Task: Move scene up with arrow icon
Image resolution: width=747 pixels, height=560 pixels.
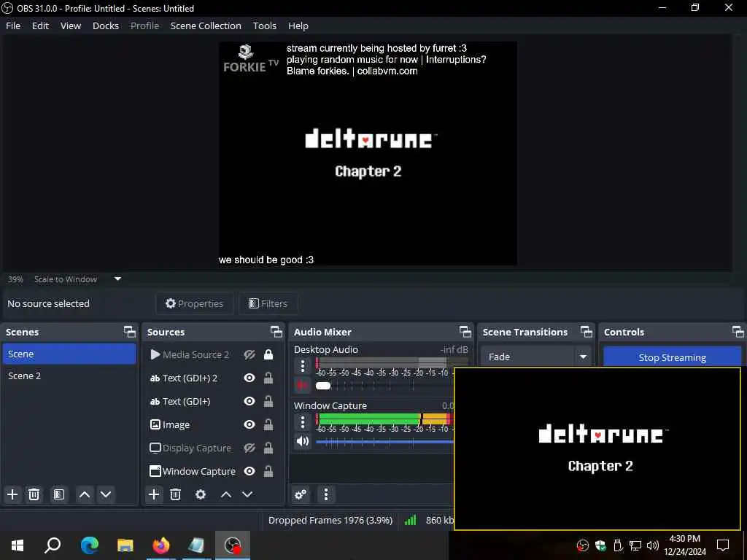Action: pos(85,494)
